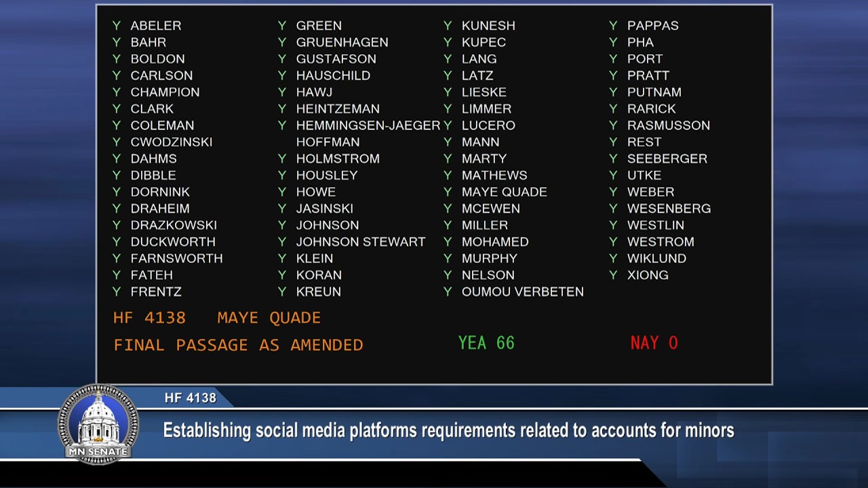Select the name WESENBERG
868x488 pixels.
pyautogui.click(x=669, y=208)
